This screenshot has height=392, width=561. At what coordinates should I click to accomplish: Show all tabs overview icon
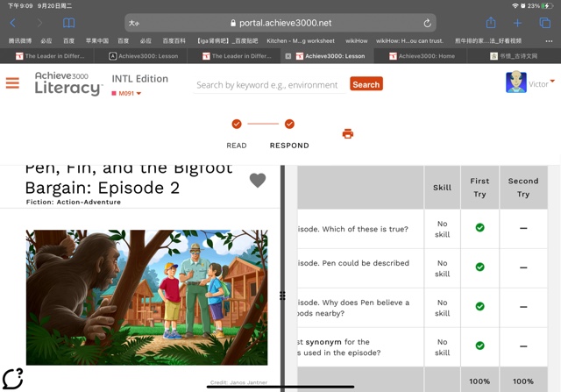coord(545,23)
